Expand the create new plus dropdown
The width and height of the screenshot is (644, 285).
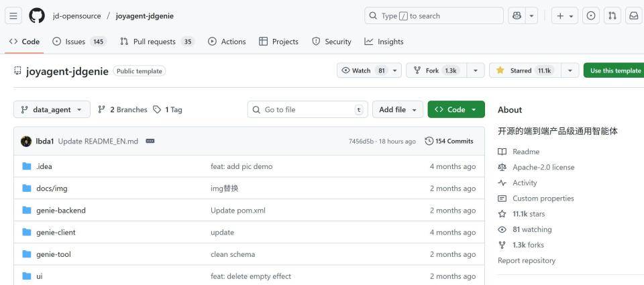click(x=563, y=16)
